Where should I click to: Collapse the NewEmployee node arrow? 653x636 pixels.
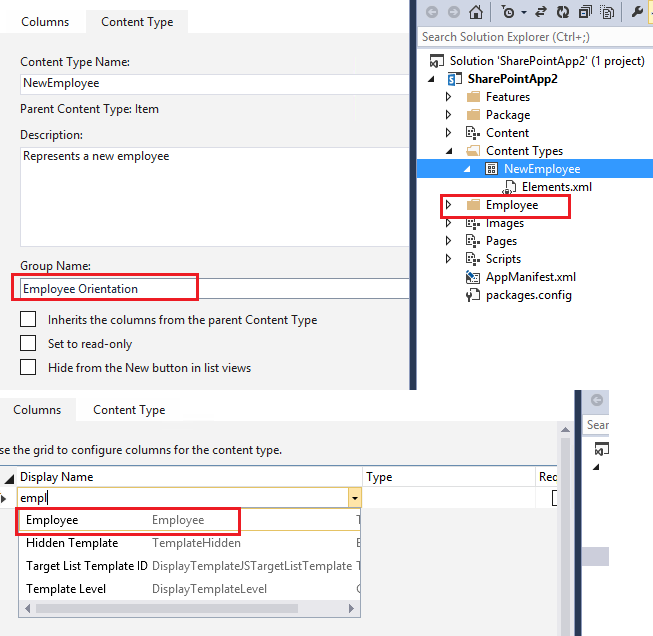pyautogui.click(x=467, y=169)
